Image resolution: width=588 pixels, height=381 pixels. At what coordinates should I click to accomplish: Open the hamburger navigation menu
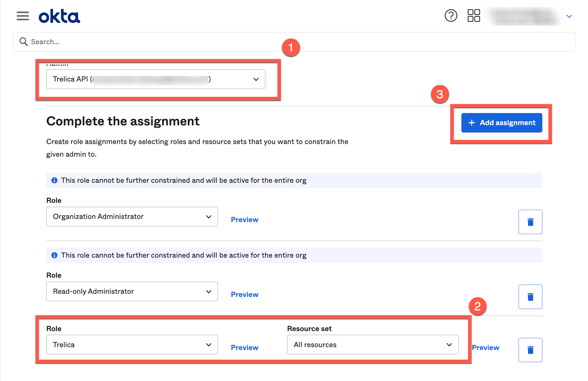click(x=23, y=16)
